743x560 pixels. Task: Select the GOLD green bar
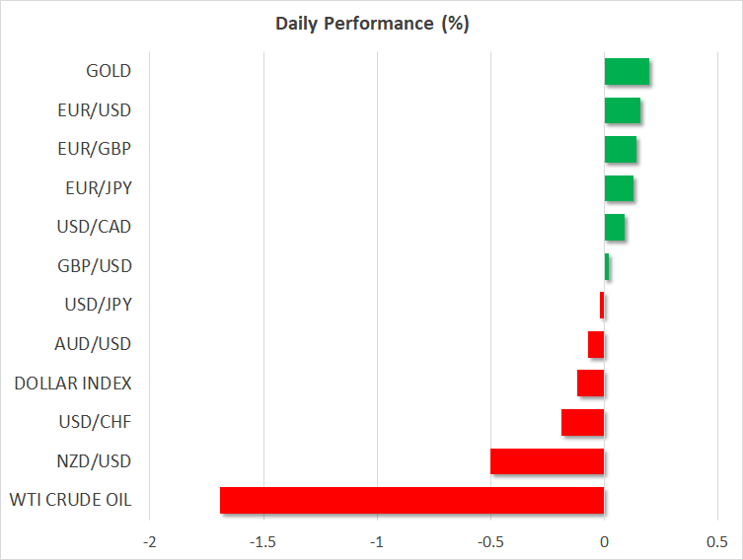click(x=627, y=71)
